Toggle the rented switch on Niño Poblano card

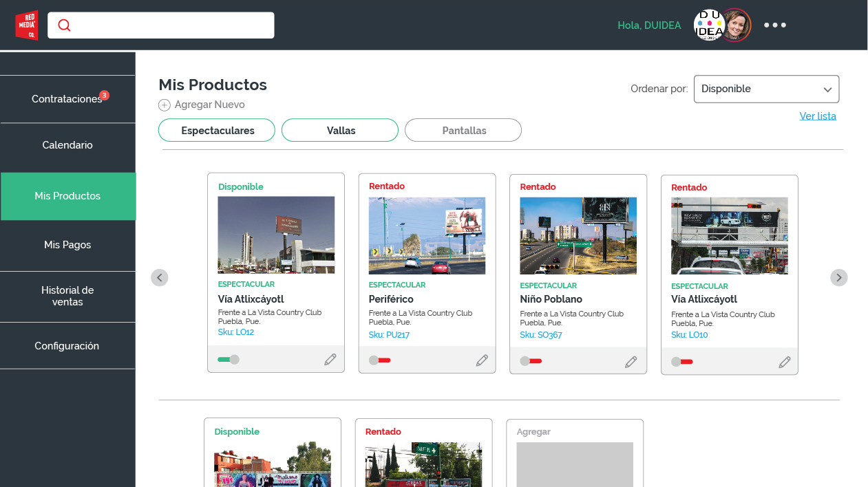click(531, 361)
